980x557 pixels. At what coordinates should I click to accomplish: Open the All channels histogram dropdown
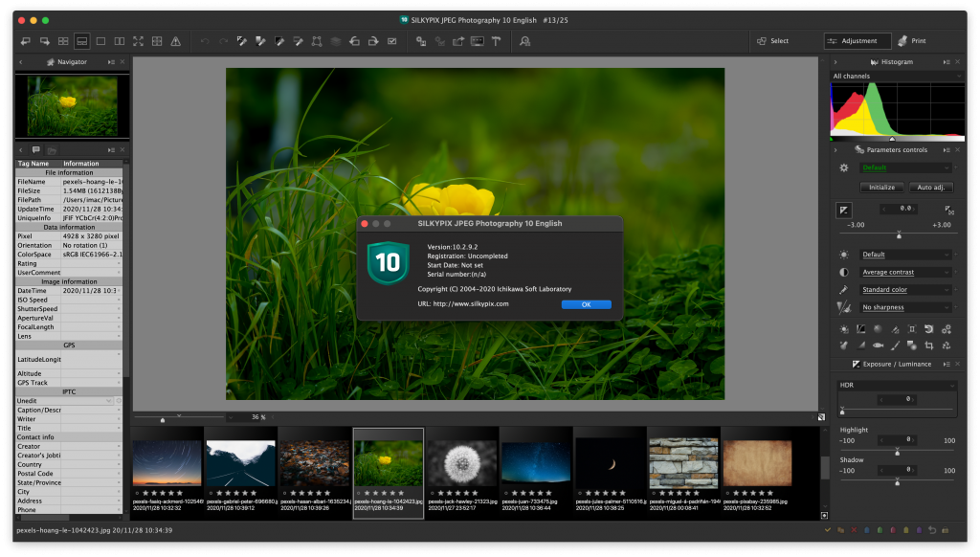click(x=897, y=77)
